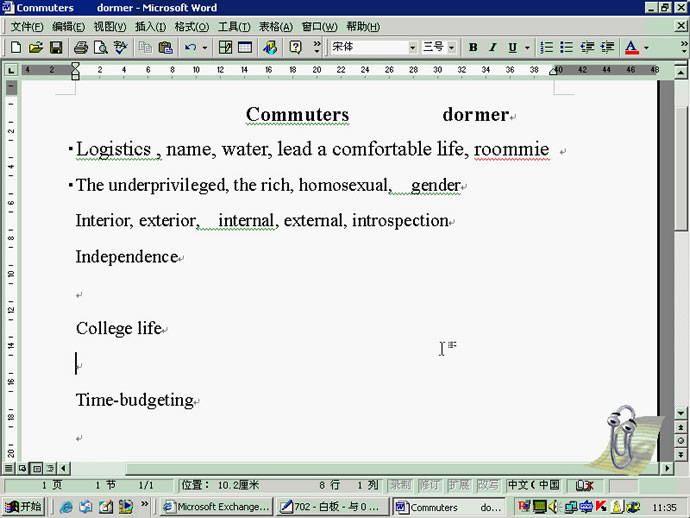
Task: Open Select Browse Object button
Action: tap(681, 441)
